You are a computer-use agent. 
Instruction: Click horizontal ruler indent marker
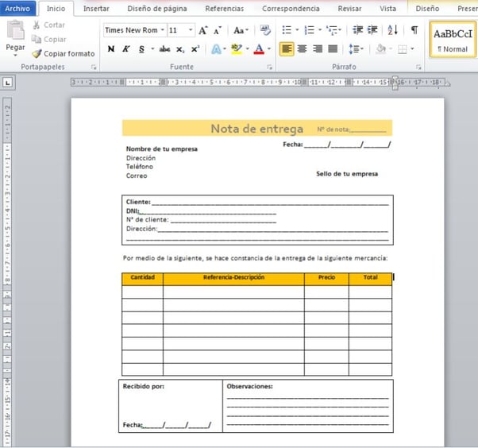[395, 83]
